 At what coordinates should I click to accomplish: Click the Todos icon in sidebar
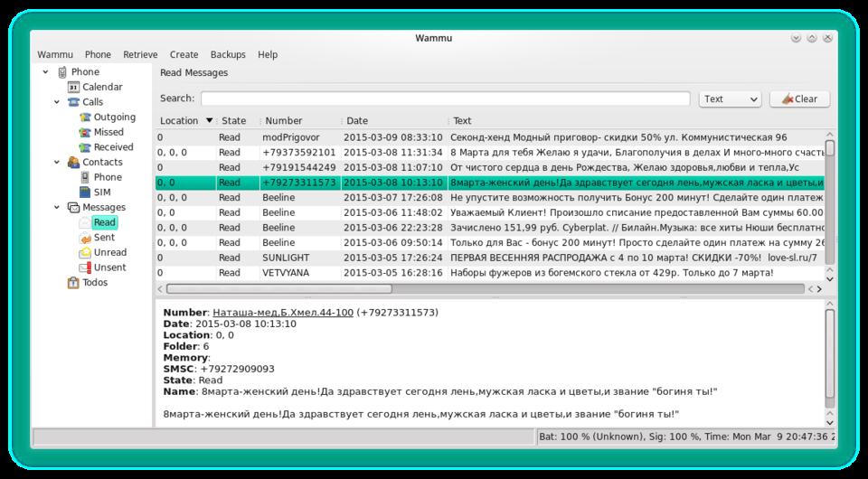tap(73, 283)
